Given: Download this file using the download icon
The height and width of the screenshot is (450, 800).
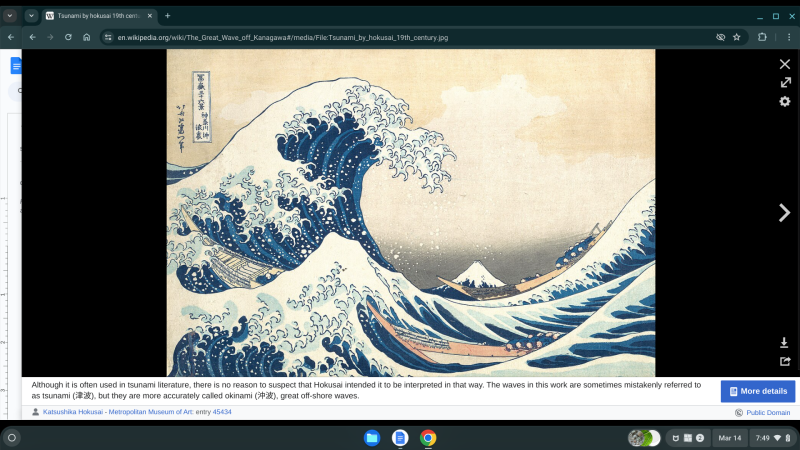Looking at the screenshot, I should (x=784, y=342).
